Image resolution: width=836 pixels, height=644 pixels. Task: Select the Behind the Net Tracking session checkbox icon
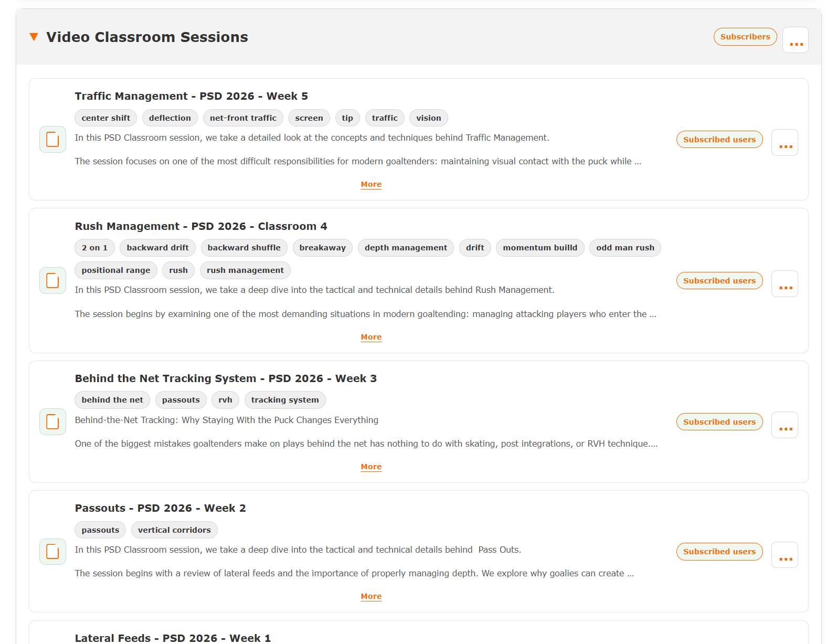52,421
